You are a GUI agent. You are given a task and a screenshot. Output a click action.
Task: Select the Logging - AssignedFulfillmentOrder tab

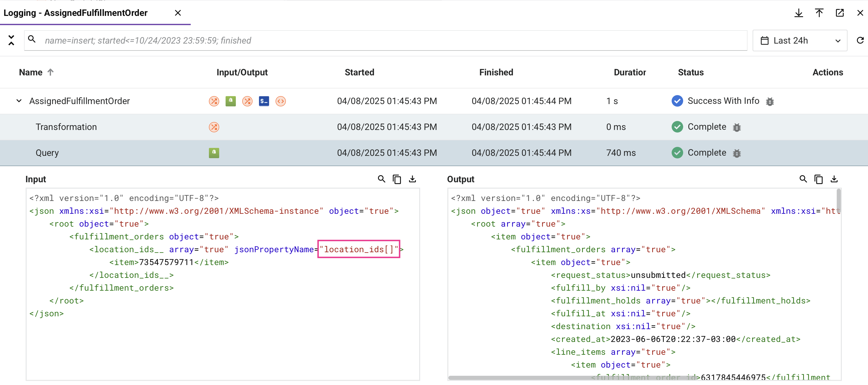(x=75, y=13)
